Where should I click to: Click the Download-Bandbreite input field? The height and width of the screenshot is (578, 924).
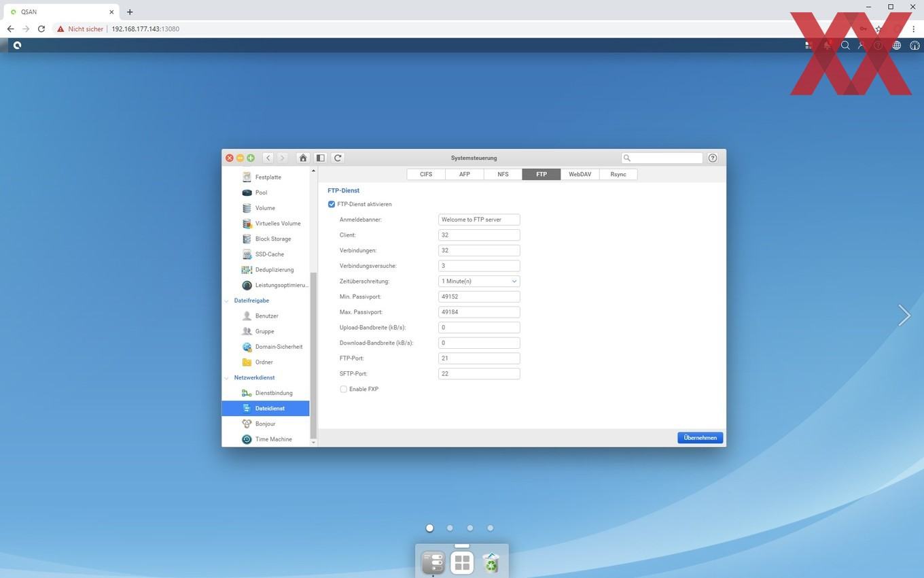pos(479,343)
